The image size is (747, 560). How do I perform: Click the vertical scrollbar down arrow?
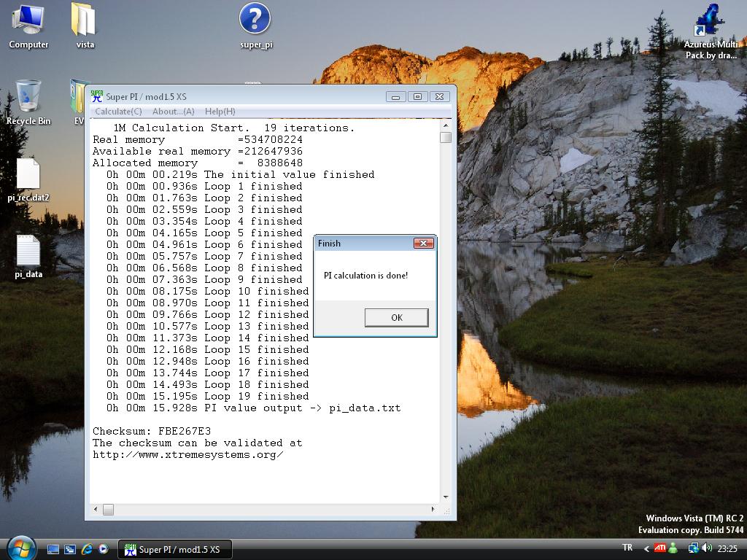pyautogui.click(x=446, y=497)
